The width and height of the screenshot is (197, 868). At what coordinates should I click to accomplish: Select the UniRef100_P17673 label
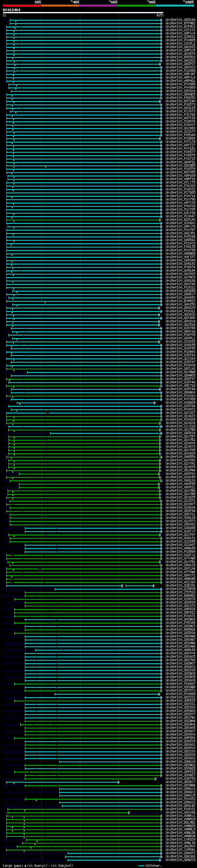tap(180, 111)
